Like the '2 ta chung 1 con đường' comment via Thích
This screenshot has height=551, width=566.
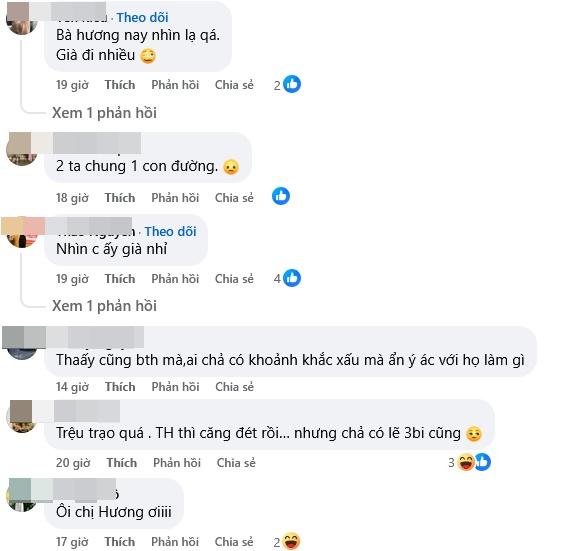[120, 198]
